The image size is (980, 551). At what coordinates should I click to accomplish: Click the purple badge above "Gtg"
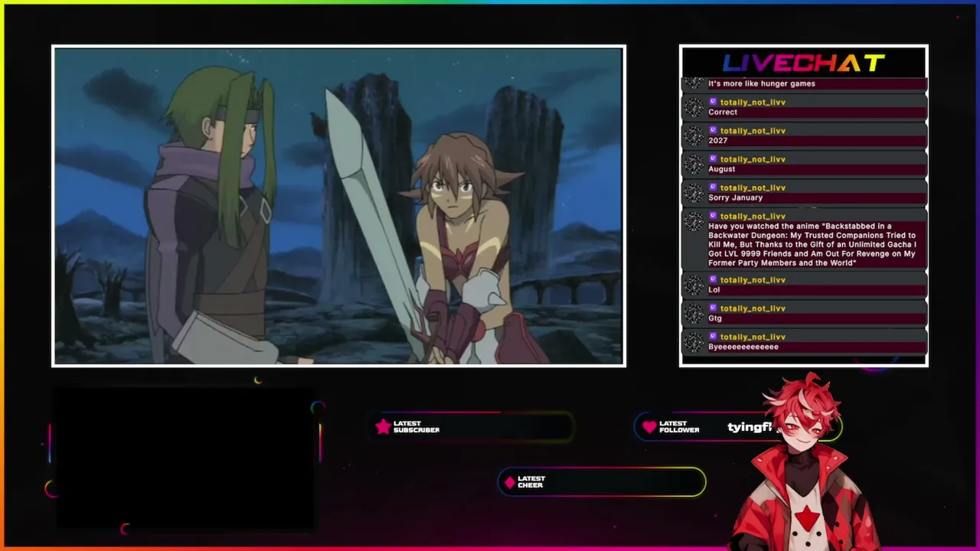click(x=713, y=308)
